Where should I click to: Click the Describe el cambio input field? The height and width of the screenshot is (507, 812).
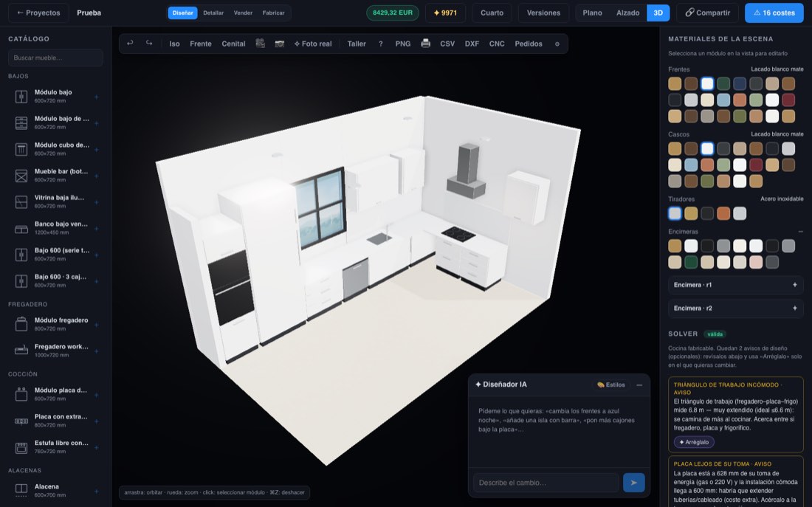(546, 483)
